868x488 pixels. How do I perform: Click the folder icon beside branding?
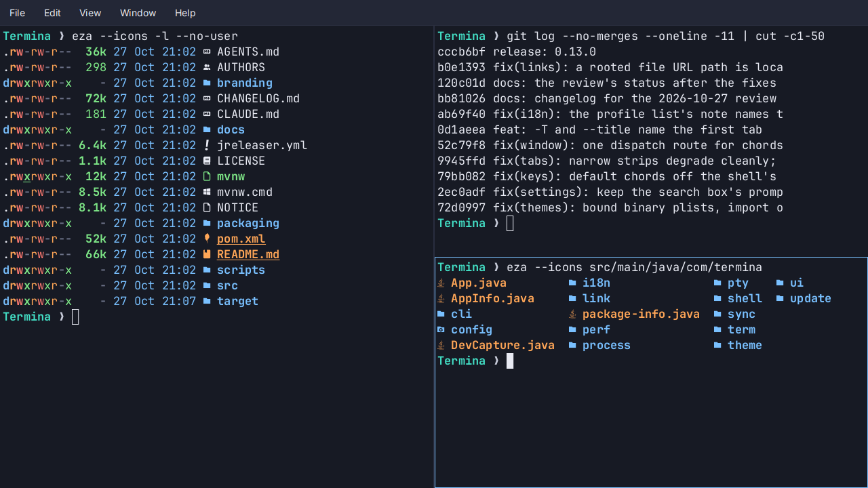[x=207, y=83]
